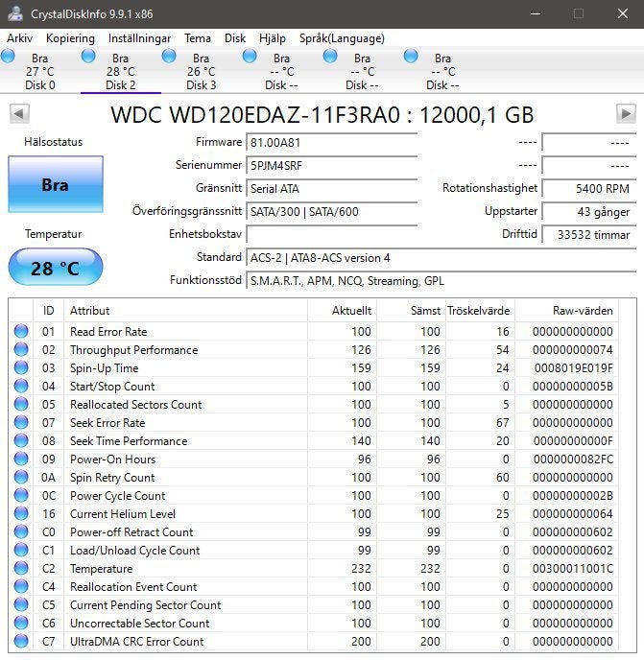
Task: Open the Hjälp menu
Action: [x=272, y=38]
